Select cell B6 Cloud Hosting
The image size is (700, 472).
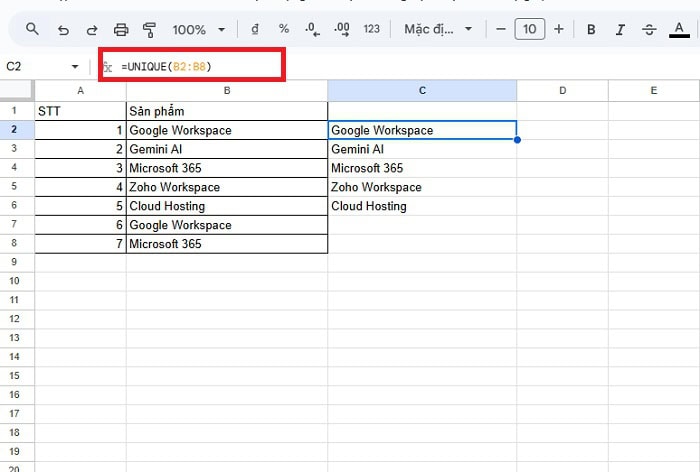tap(227, 206)
